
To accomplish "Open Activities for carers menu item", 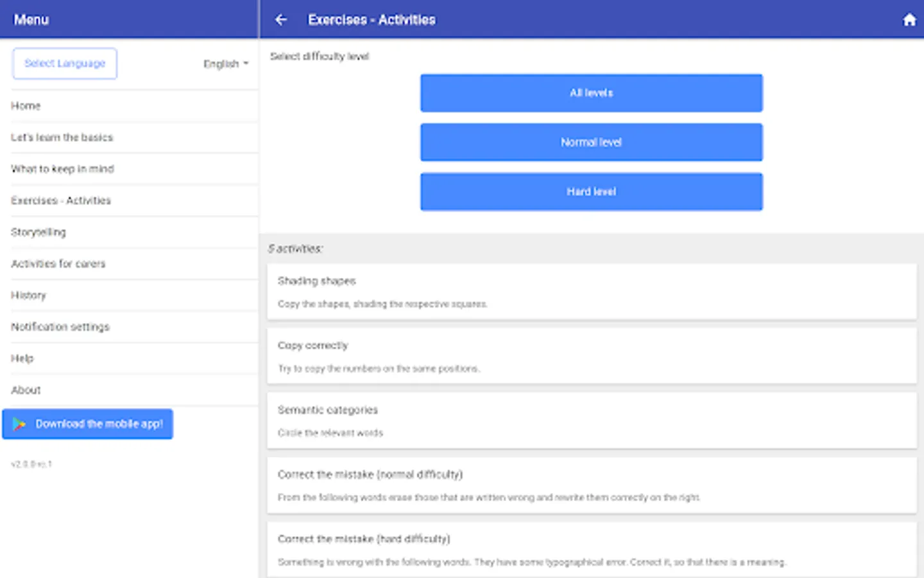I will click(x=58, y=263).
